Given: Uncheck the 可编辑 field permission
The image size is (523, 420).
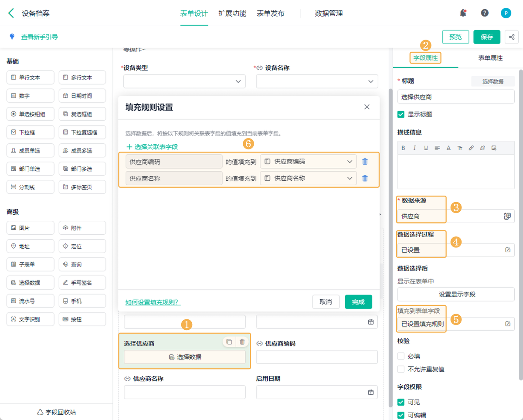Looking at the screenshot, I should [401, 415].
